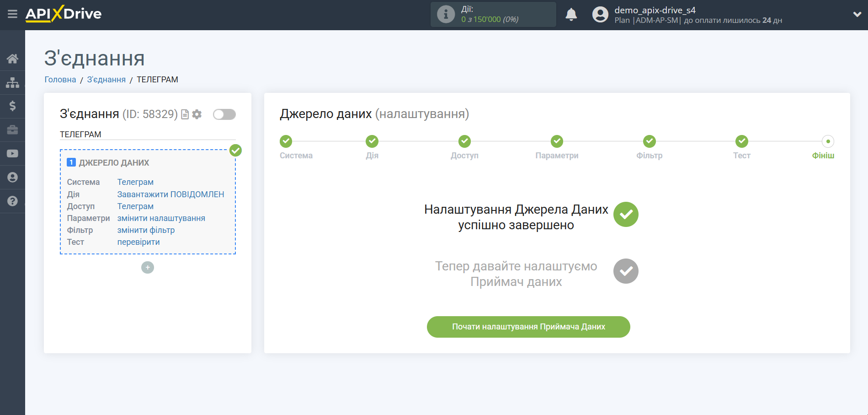Open the ТЕЛЕГРАМ breadcrumb item
868x415 pixels.
pyautogui.click(x=157, y=79)
